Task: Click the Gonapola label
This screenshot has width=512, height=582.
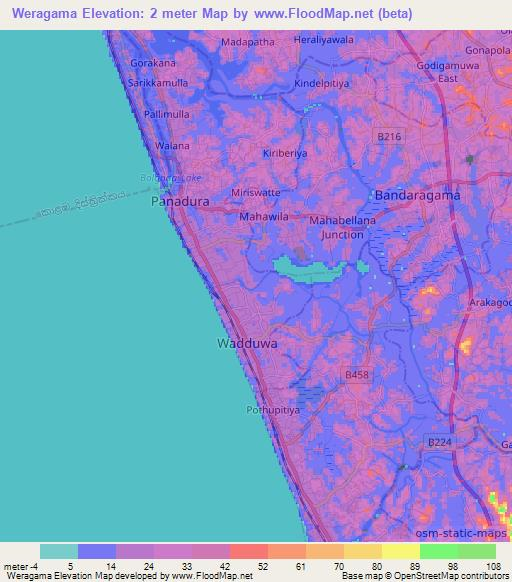Action: tap(488, 50)
